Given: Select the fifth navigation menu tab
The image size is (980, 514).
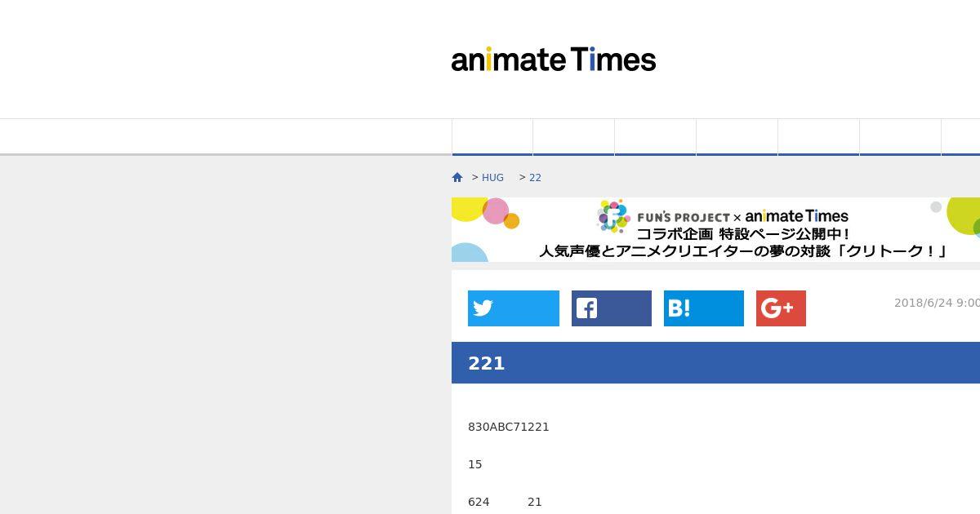Looking at the screenshot, I should [x=819, y=136].
